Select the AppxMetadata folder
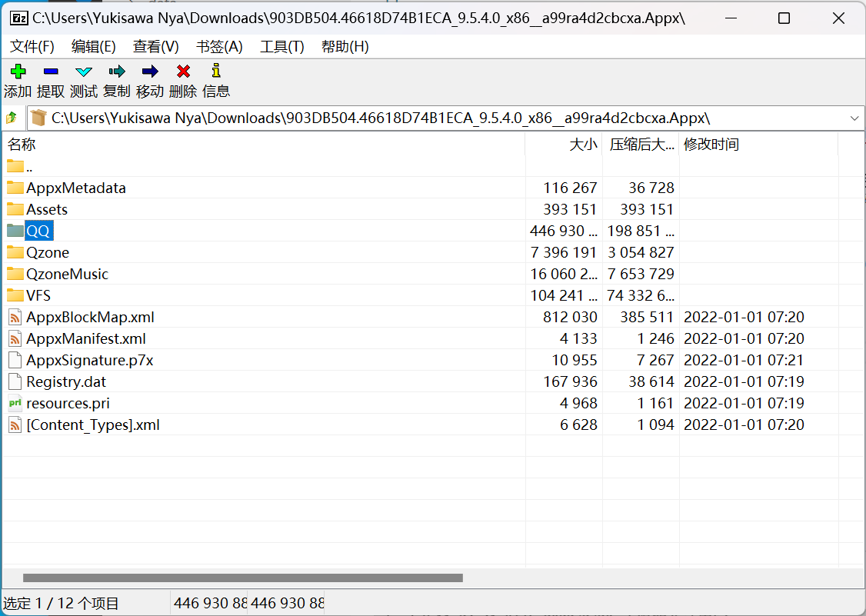 pyautogui.click(x=75, y=188)
